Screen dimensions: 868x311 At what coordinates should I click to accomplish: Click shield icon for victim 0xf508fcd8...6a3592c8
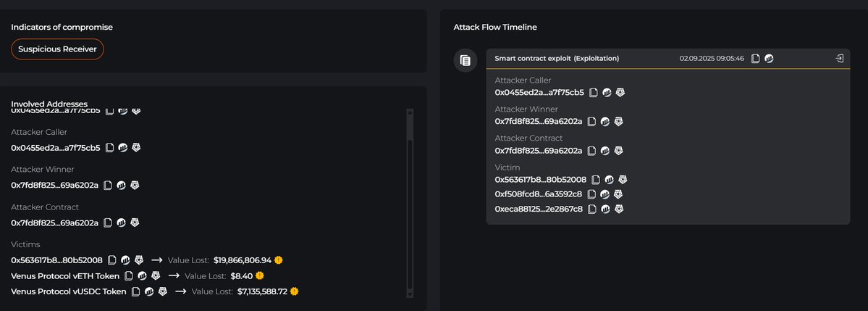618,194
